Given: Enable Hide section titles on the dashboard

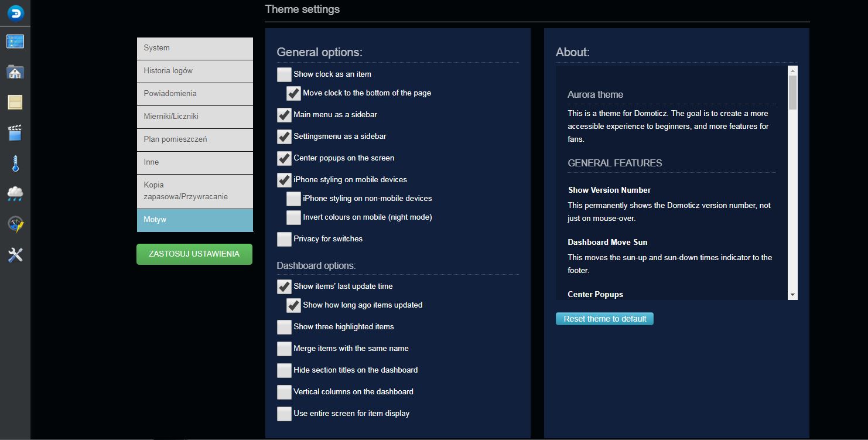Looking at the screenshot, I should (284, 370).
